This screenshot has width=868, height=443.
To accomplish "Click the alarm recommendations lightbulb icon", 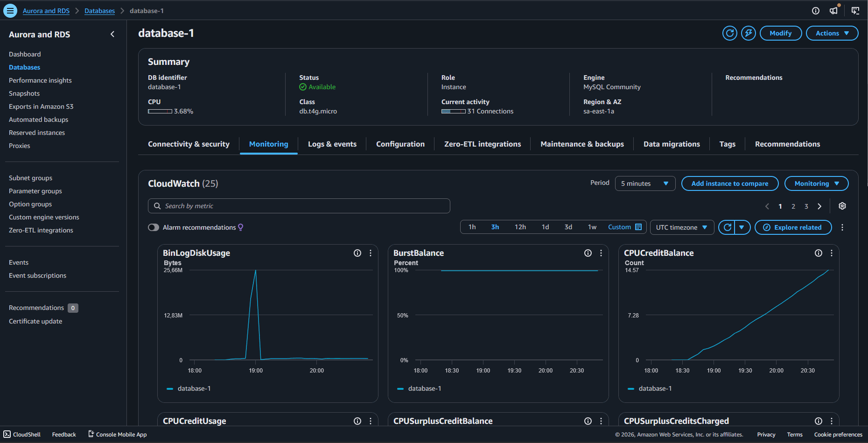I will point(241,227).
